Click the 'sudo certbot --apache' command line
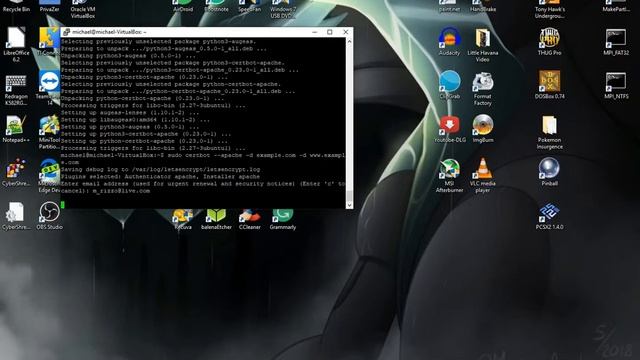The image size is (640, 360). (203, 159)
